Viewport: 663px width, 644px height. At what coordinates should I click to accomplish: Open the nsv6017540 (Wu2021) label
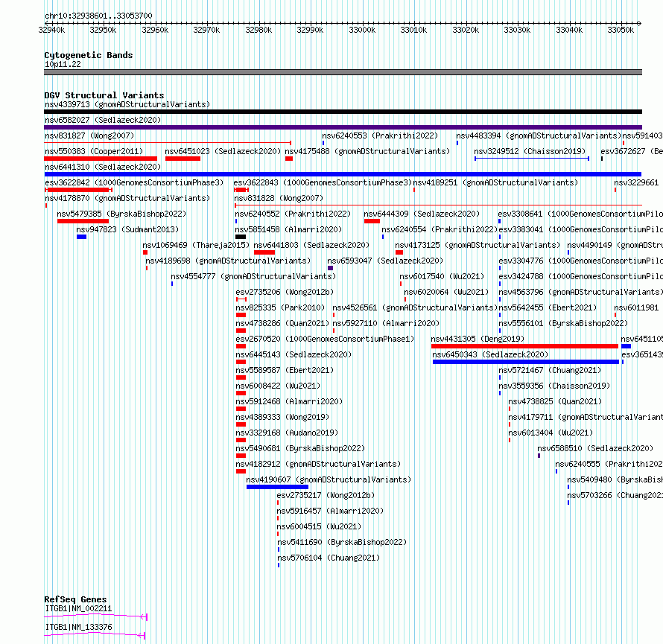click(x=442, y=276)
